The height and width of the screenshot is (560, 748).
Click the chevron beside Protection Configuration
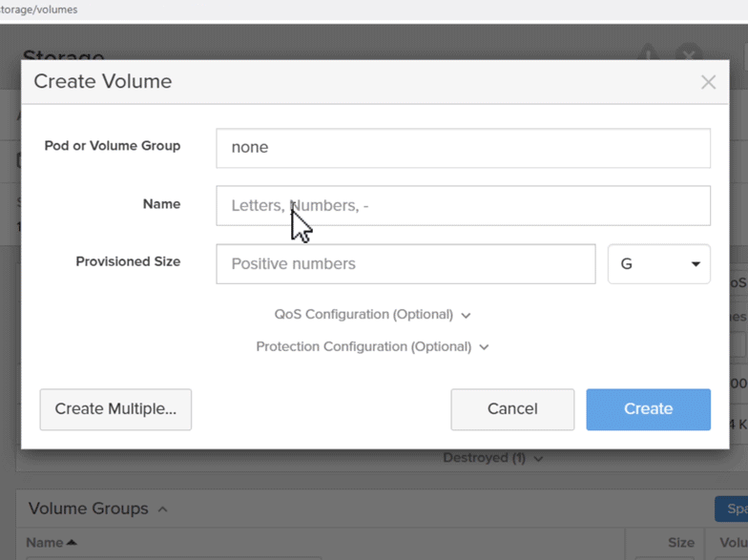tap(484, 347)
